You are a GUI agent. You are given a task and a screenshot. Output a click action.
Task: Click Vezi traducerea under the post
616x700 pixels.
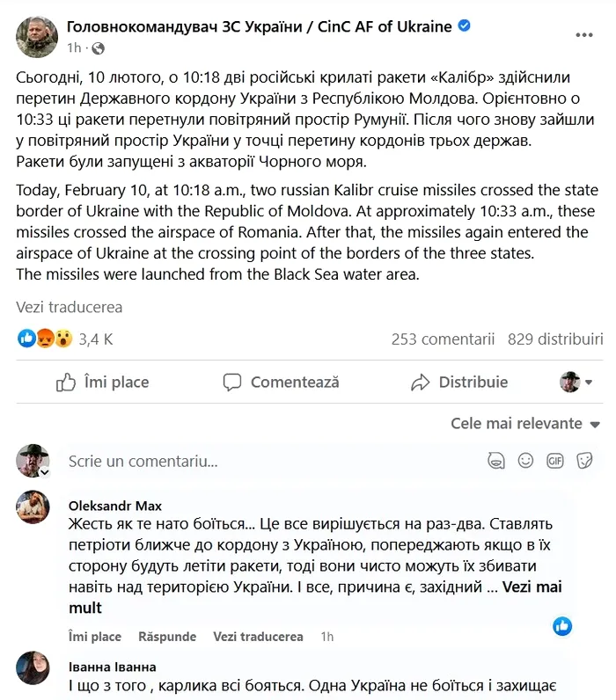(x=70, y=308)
